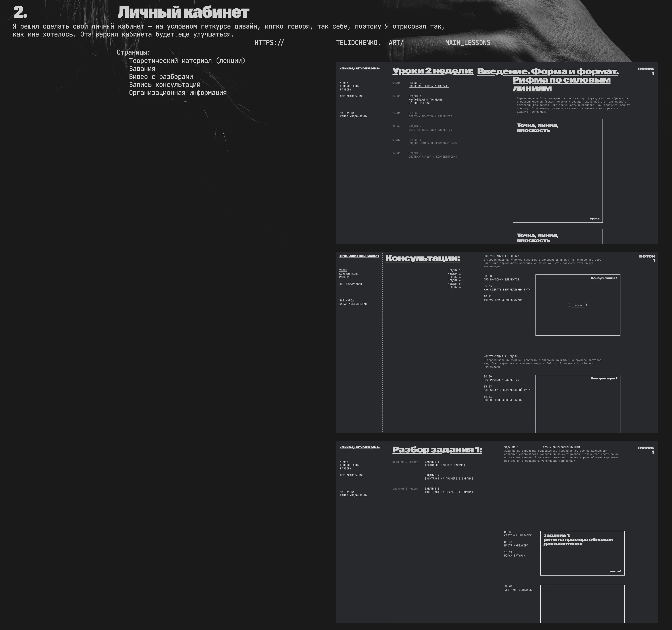Open Неделя 5 Подбор шрифта lesson
672x630 pixels.
432,141
